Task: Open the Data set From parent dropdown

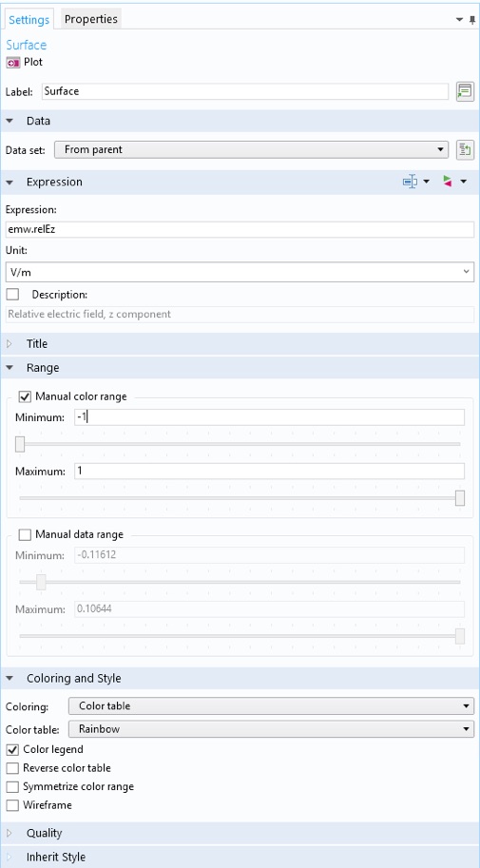Action: click(251, 149)
